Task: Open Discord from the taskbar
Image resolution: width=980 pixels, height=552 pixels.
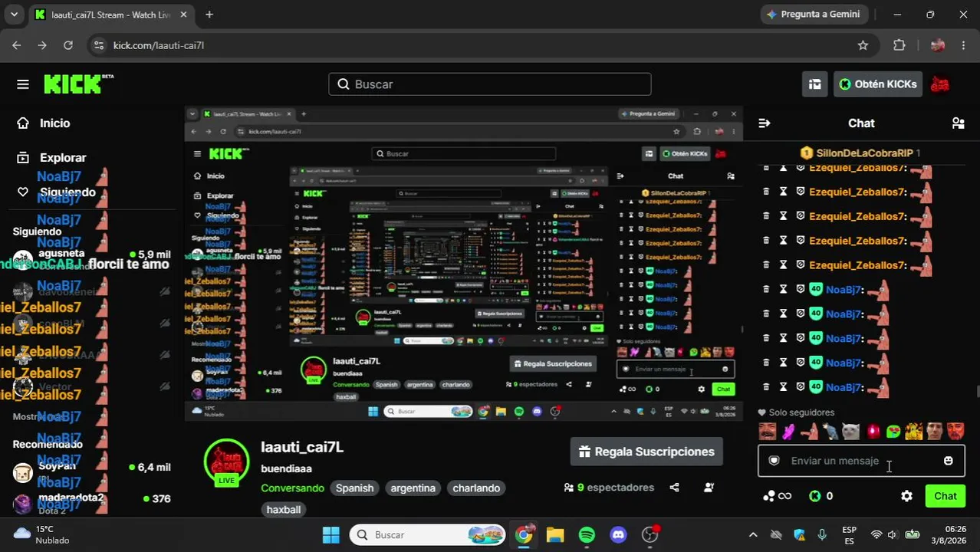Action: click(618, 535)
